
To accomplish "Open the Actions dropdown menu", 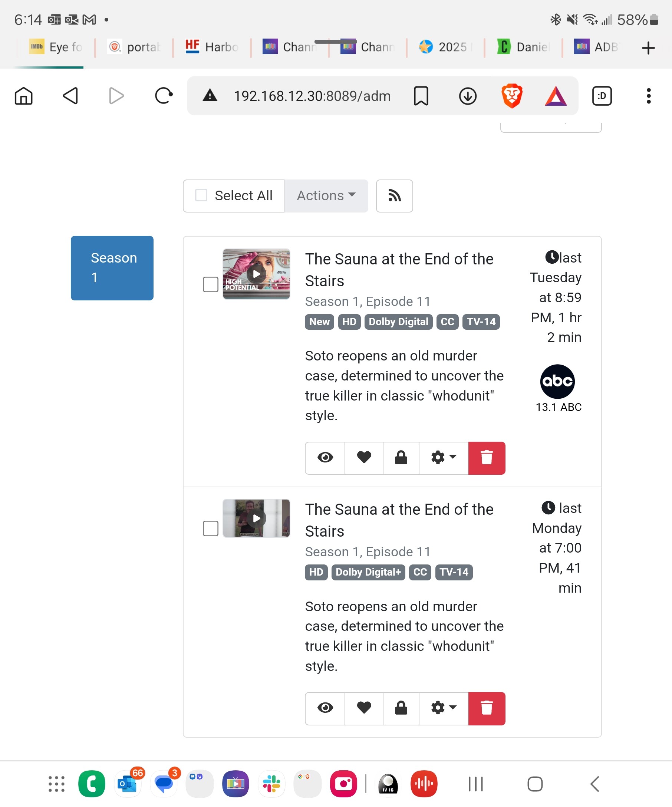I will tap(326, 196).
